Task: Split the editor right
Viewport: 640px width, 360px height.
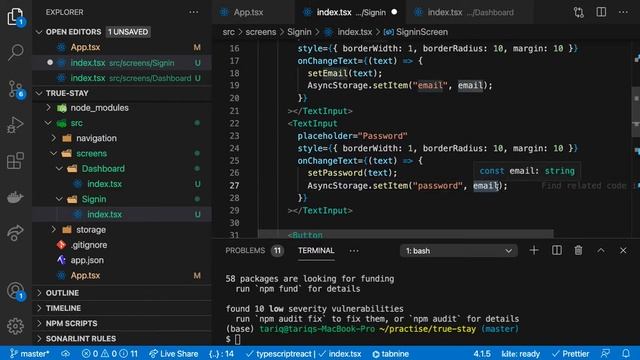Action: tap(601, 12)
